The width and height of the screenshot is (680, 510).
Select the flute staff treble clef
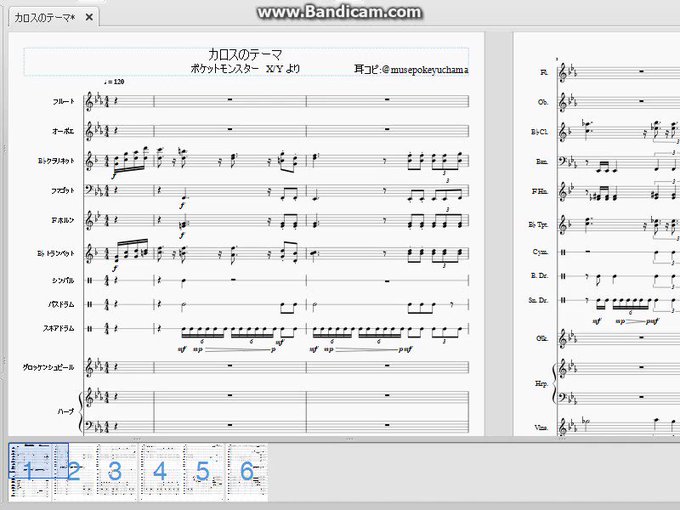90,101
